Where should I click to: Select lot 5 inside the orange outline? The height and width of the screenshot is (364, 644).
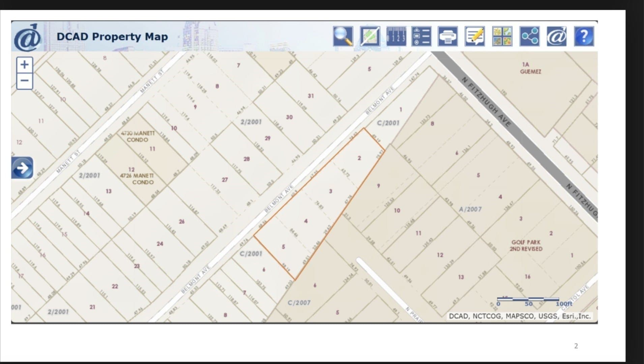pos(283,247)
